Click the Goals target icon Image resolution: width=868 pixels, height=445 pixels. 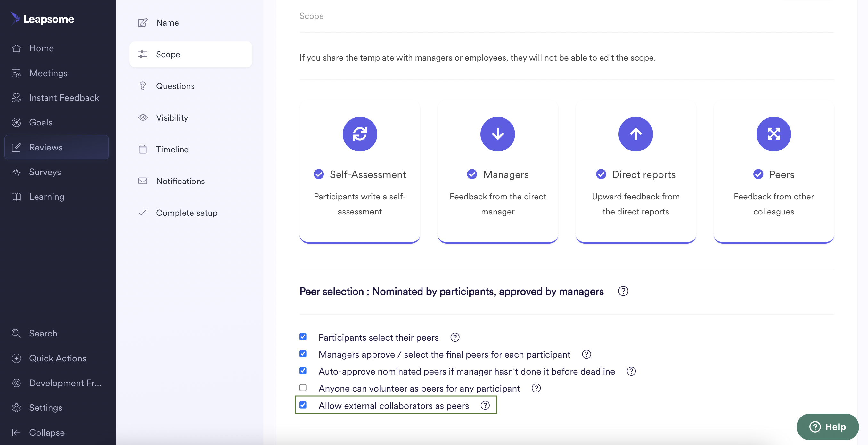coord(17,122)
